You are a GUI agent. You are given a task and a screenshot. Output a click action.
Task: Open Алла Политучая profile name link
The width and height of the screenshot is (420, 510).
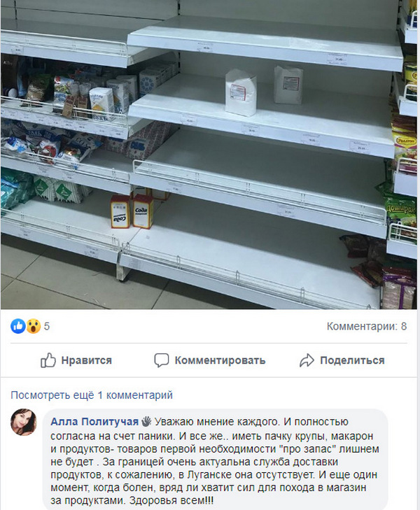coord(94,422)
